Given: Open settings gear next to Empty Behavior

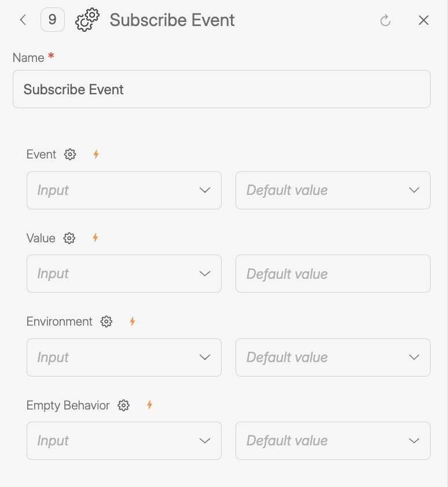Looking at the screenshot, I should (123, 405).
